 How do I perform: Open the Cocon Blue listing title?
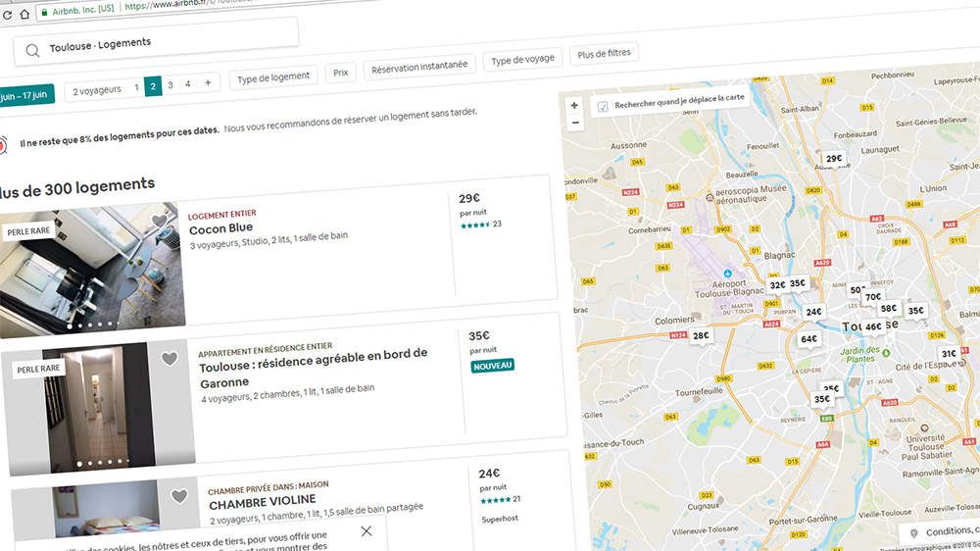pos(221,228)
